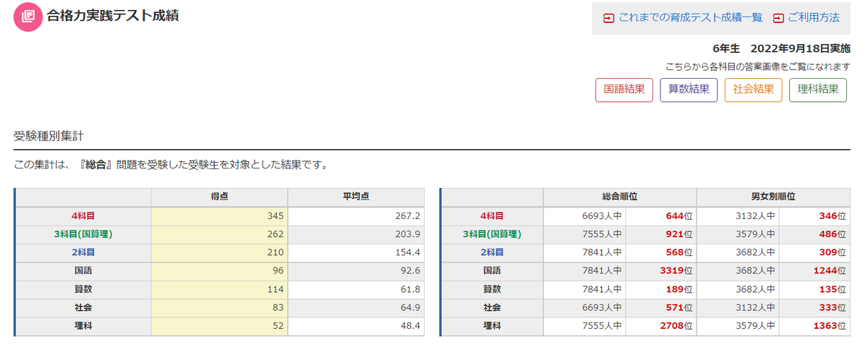868x347 pixels.
Task: Click the average value 92.6
Action: [411, 270]
